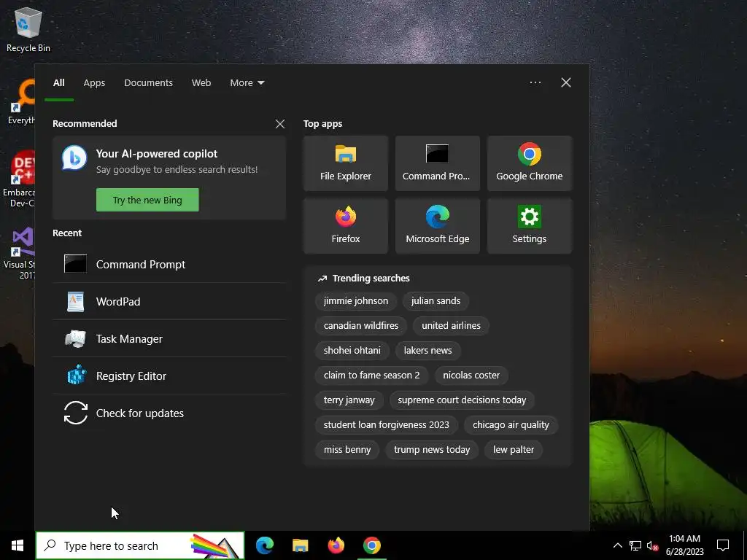This screenshot has width=747, height=560.
Task: Switch to Chrome on the taskbar
Action: tap(371, 545)
